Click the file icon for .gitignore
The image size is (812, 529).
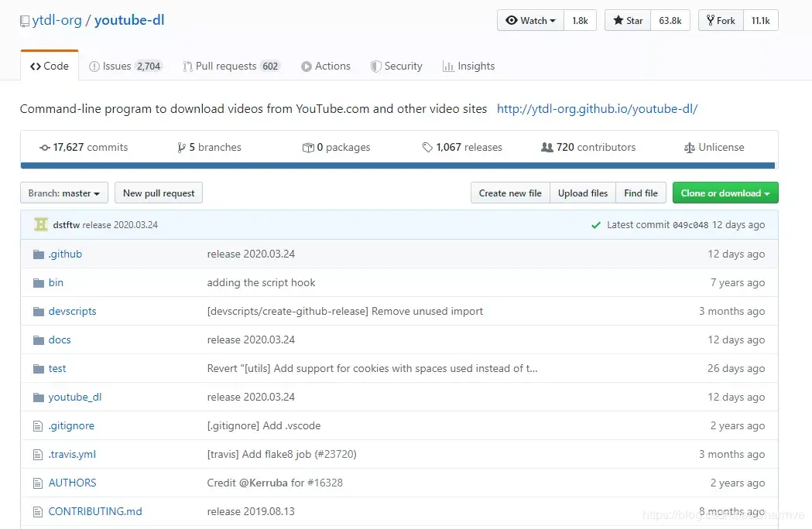tap(38, 426)
